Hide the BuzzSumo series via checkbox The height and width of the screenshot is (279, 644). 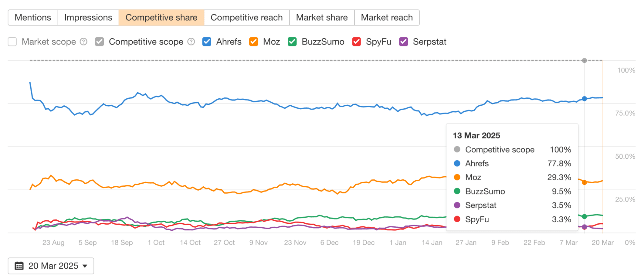292,42
